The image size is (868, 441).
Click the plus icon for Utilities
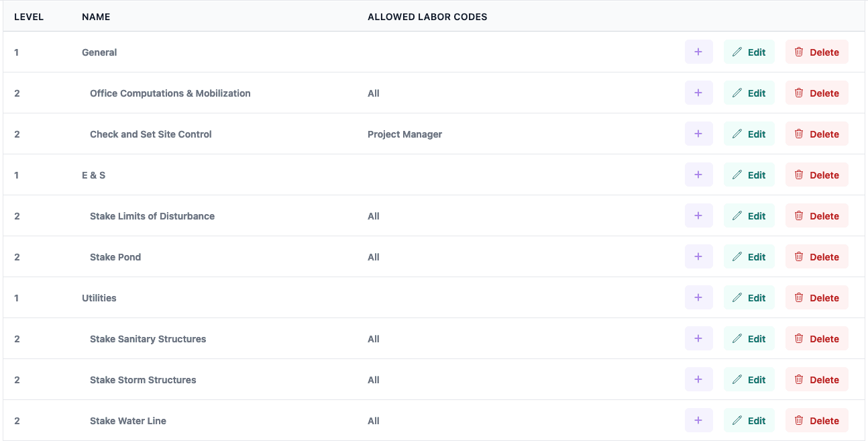[x=698, y=298]
